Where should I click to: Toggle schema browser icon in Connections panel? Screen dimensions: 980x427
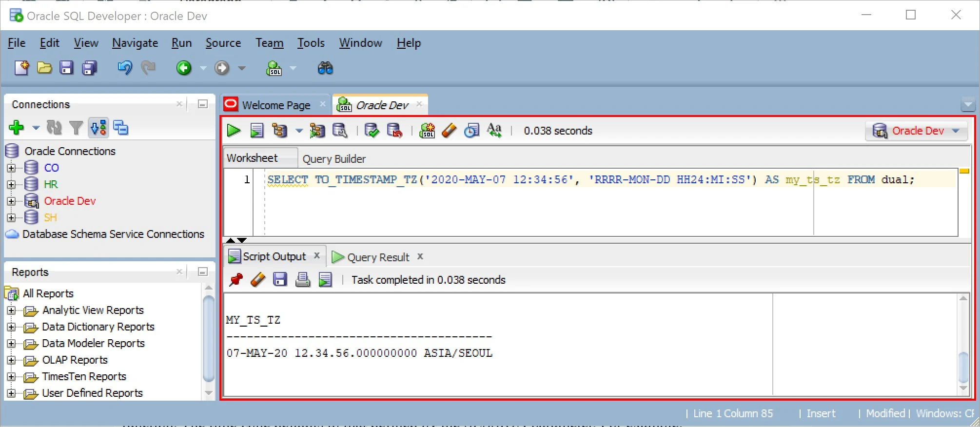click(98, 128)
